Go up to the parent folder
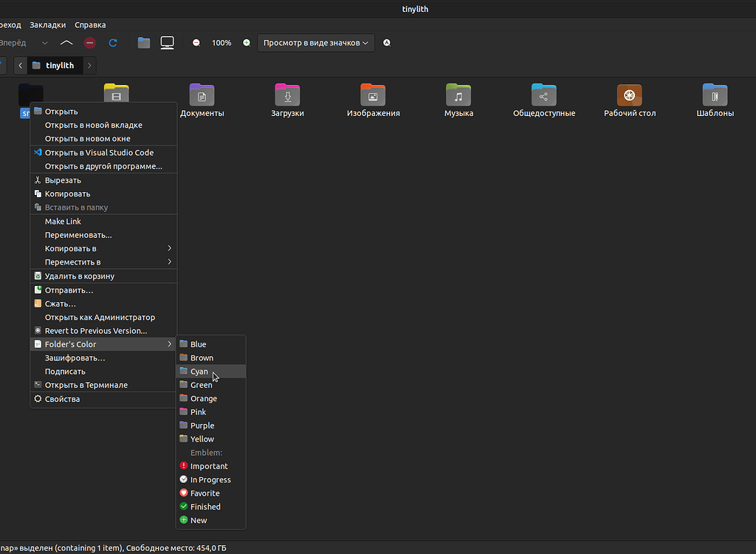 tap(66, 43)
